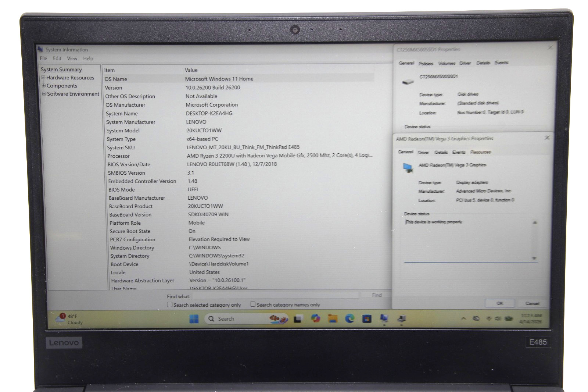
Task: Switch to Details tab in CT250MX500SSD1 Properties
Action: coord(483,63)
